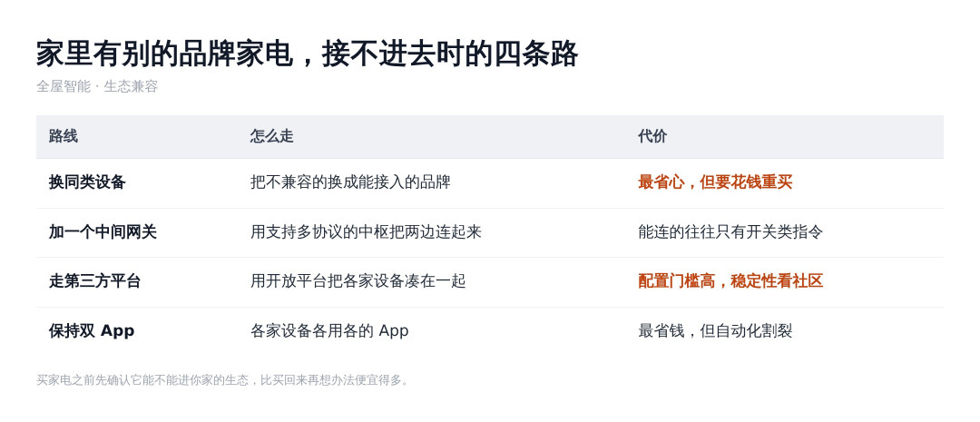Click the cell 能连的往往只有开关类指令
980x422 pixels.
tap(730, 232)
